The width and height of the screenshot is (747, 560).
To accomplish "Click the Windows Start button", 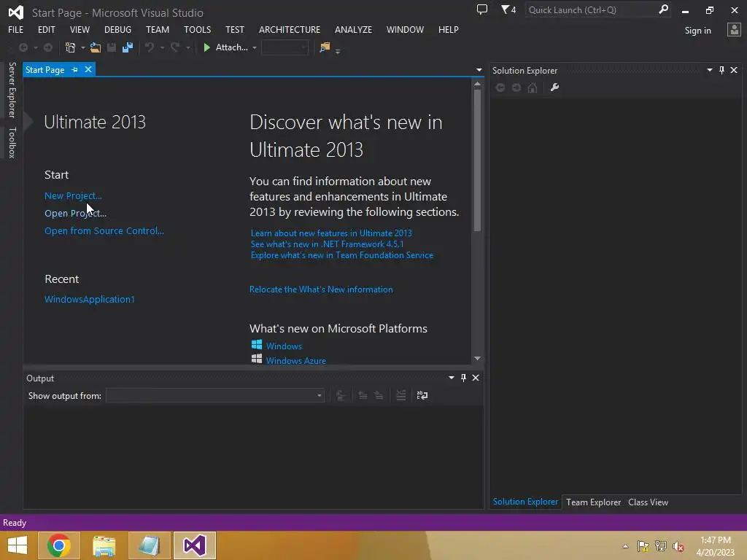I will [18, 545].
